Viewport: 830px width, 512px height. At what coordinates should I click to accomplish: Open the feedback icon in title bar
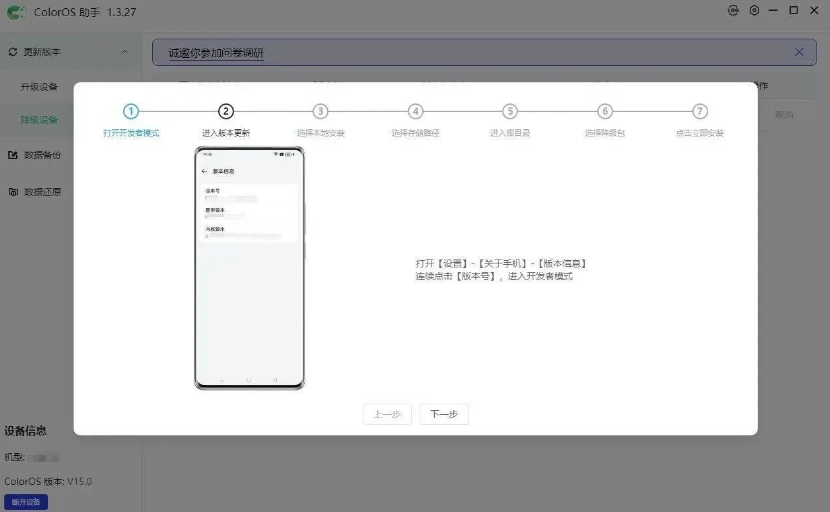733,11
